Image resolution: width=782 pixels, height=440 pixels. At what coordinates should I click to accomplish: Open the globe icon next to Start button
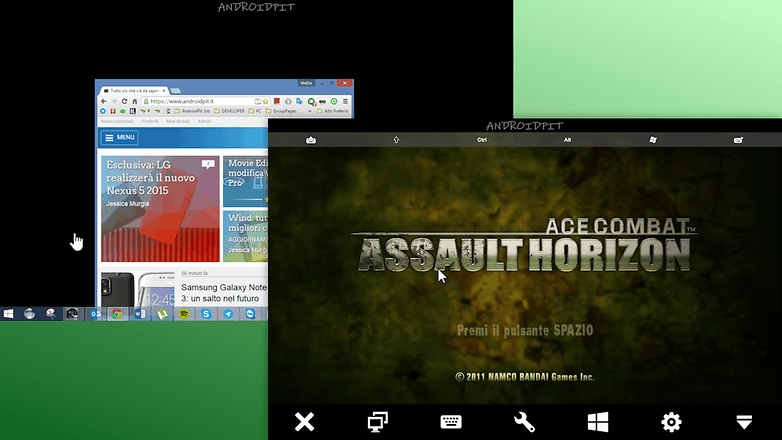click(29, 314)
